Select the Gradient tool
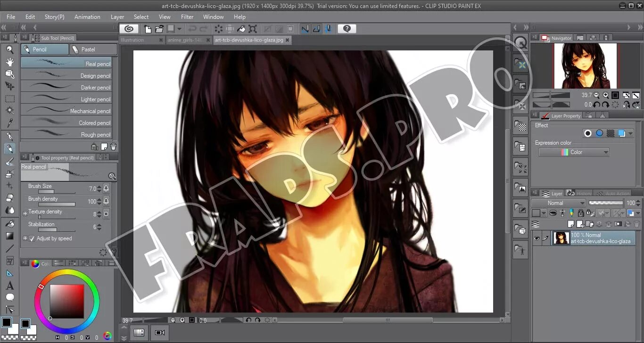Screen dimensions: 644x343 point(9,236)
